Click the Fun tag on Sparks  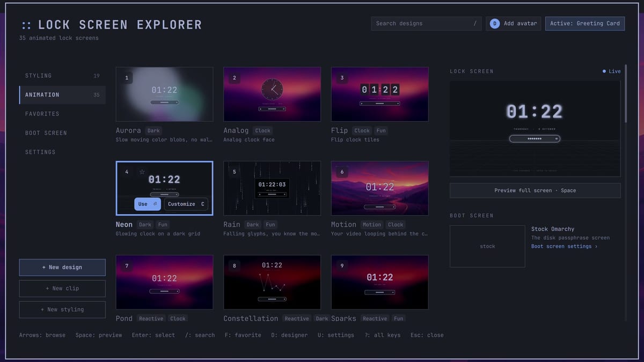pos(398,319)
